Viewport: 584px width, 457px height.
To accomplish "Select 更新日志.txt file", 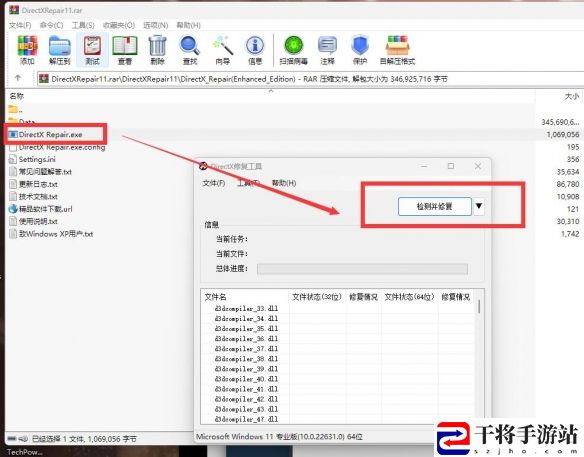I will (x=33, y=184).
